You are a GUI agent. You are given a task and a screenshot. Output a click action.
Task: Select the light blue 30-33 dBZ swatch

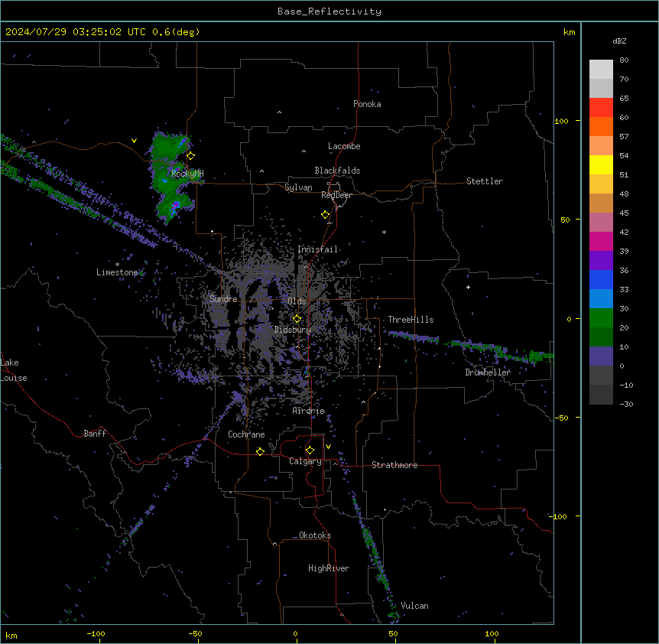click(x=601, y=298)
